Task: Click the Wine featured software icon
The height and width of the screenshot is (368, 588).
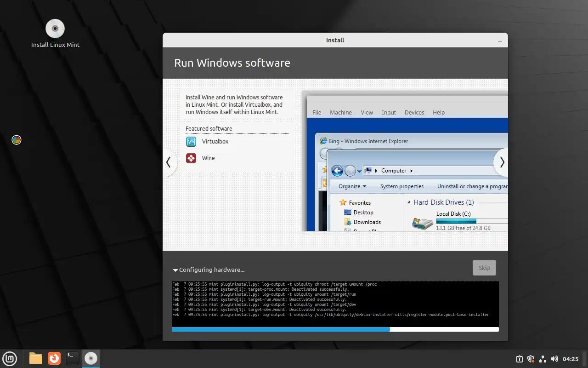Action: click(x=191, y=158)
